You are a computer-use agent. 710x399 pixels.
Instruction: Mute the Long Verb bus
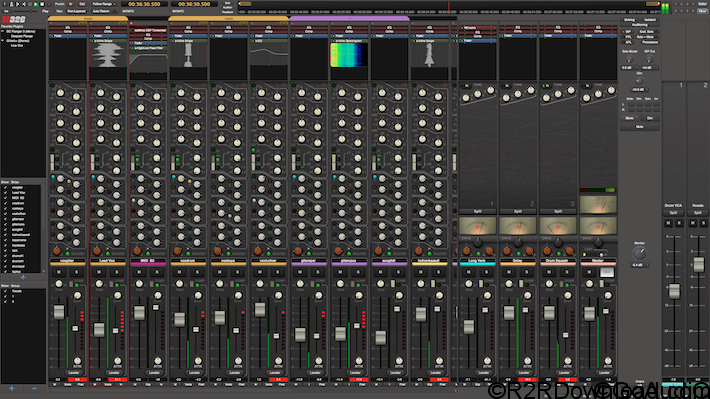468,272
